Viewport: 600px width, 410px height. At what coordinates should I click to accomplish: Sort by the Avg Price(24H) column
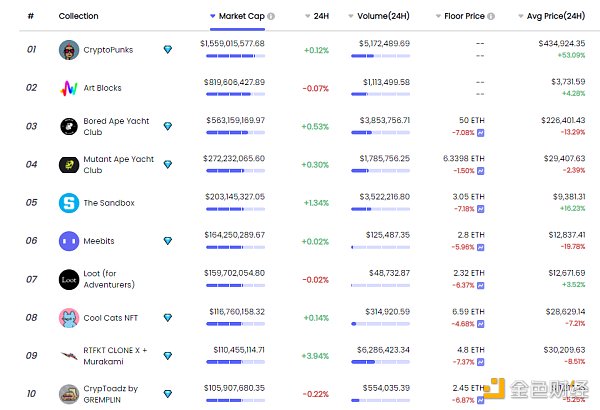click(551, 17)
